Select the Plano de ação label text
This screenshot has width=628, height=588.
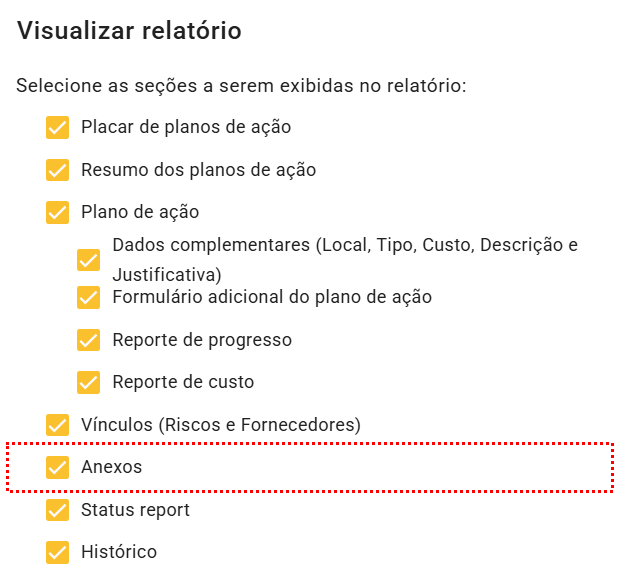pyautogui.click(x=140, y=213)
